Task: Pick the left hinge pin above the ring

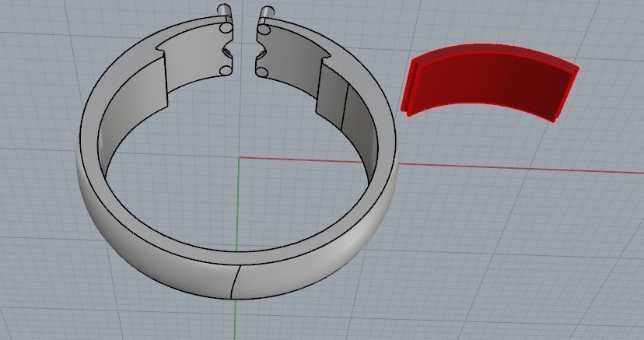Action: tap(225, 12)
